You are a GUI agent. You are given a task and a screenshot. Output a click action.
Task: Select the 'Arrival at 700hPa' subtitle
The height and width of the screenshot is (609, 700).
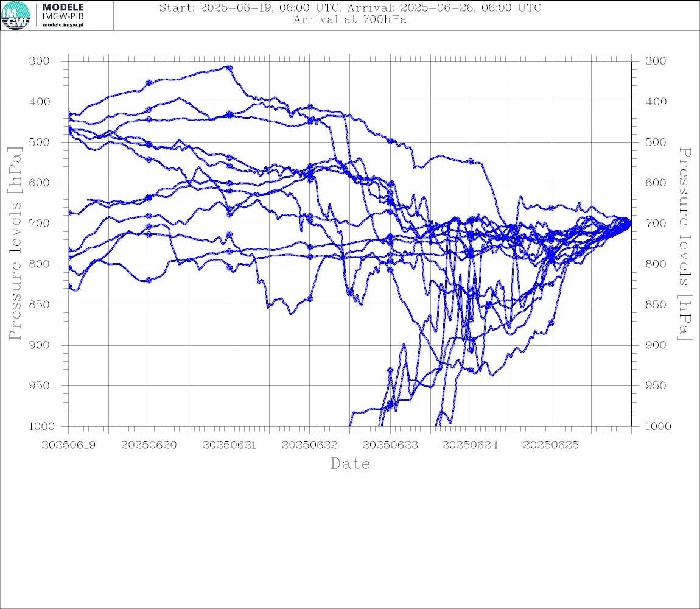[350, 19]
